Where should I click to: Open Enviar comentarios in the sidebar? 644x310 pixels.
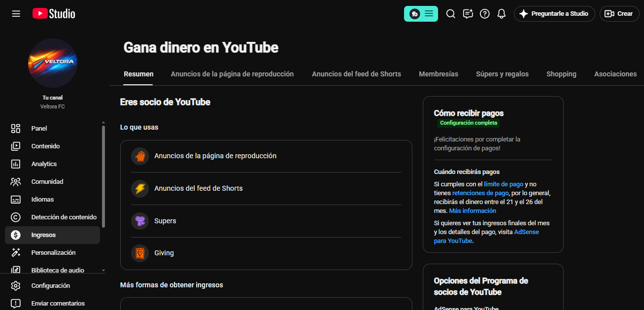[x=52, y=304]
